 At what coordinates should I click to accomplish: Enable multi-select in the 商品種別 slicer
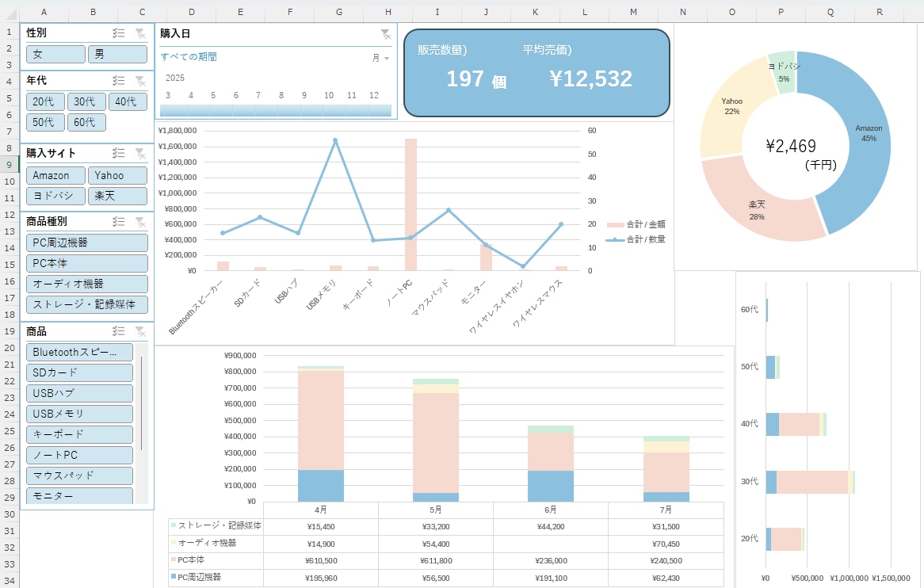click(x=118, y=222)
